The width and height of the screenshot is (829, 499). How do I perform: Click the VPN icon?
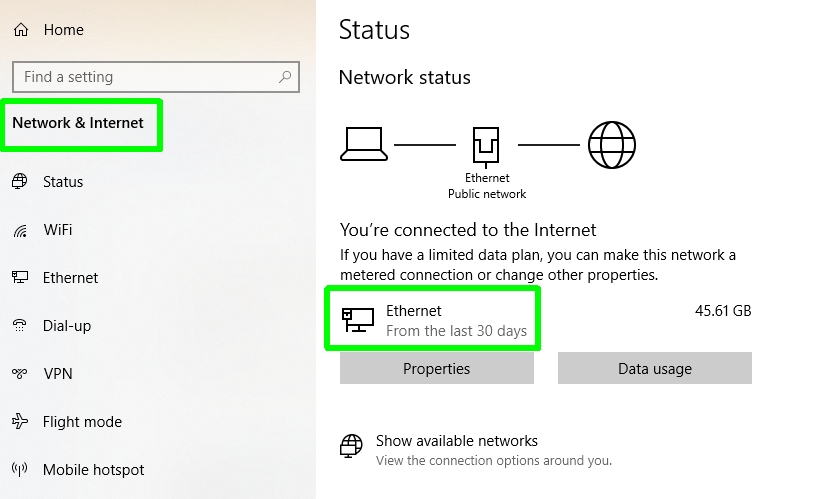[x=19, y=374]
